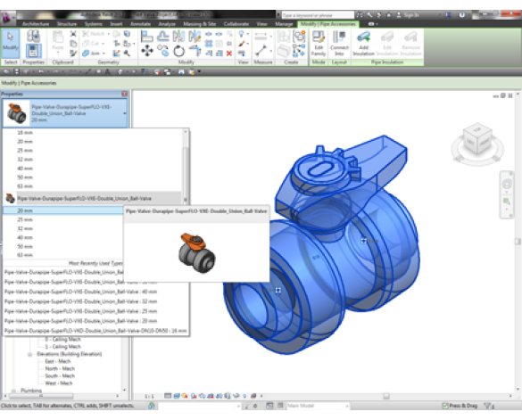Click the Offset tool
The image size is (522, 420).
(x=162, y=36)
